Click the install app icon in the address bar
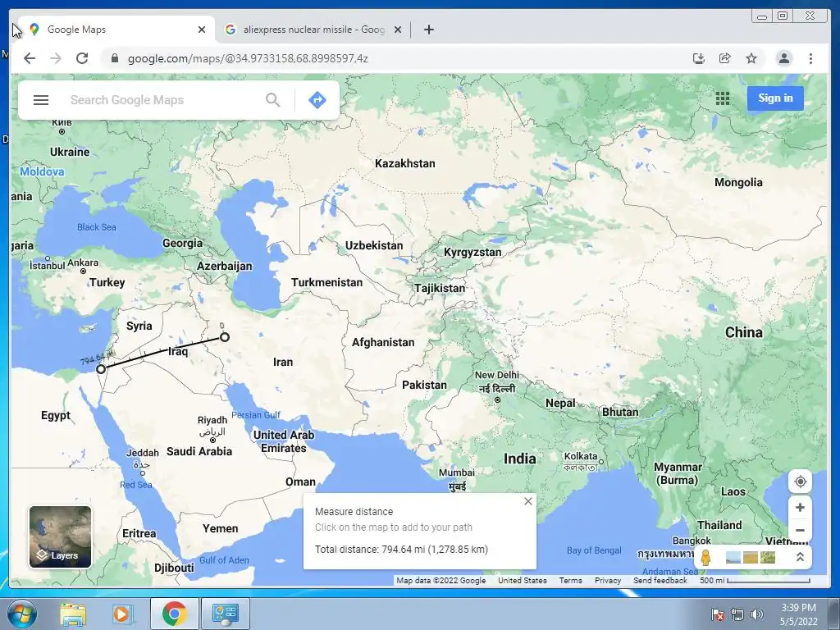Viewport: 840px width, 630px height. tap(699, 58)
